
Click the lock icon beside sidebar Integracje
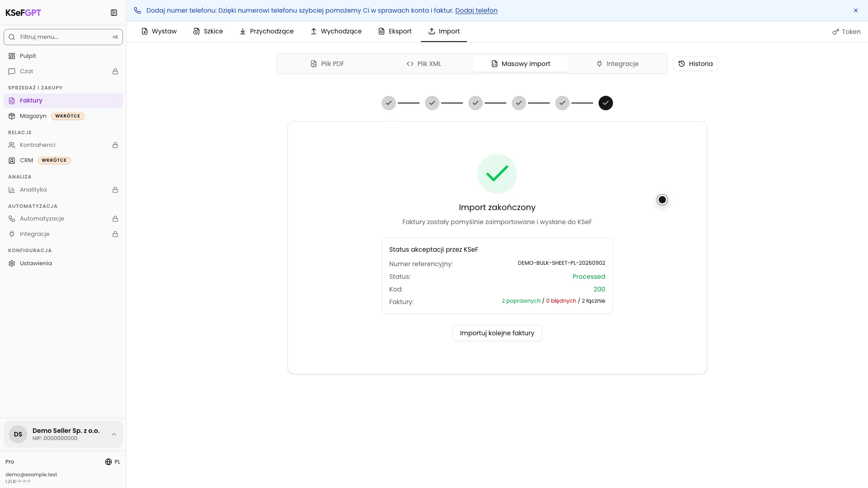point(115,234)
